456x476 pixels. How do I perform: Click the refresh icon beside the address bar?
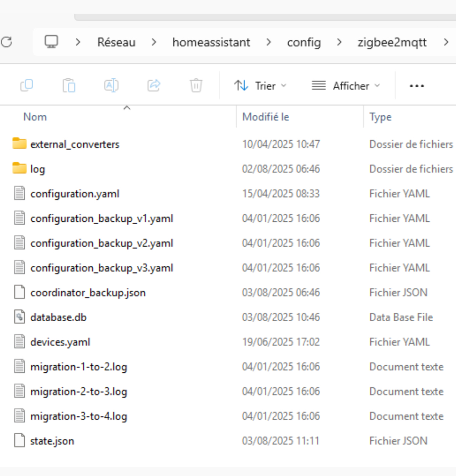(7, 42)
